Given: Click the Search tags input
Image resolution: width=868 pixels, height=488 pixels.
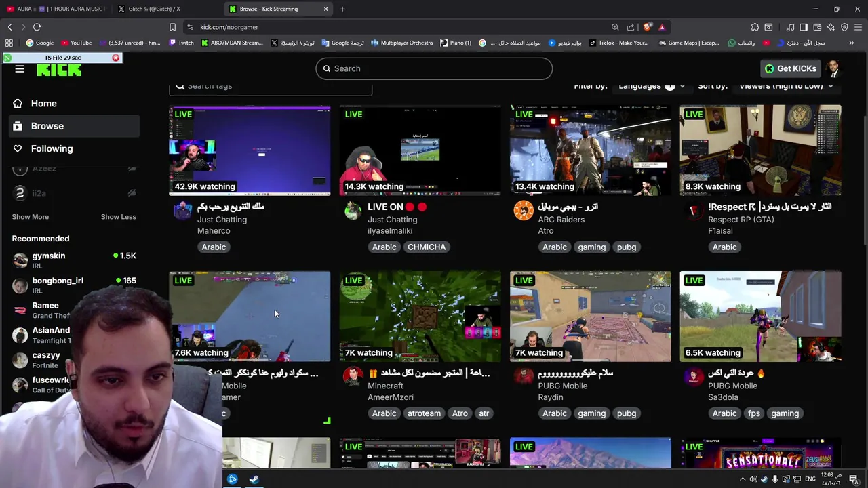Looking at the screenshot, I should (271, 87).
